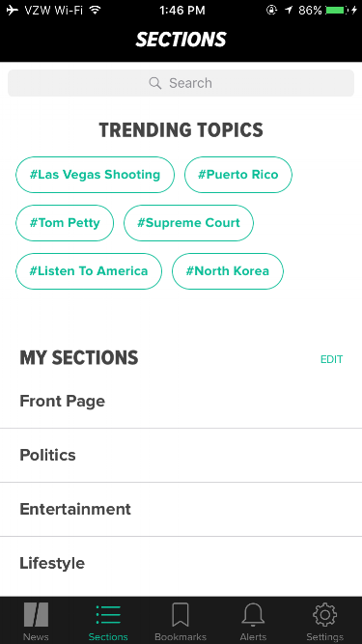Tap the battery indicator in status bar

335,11
